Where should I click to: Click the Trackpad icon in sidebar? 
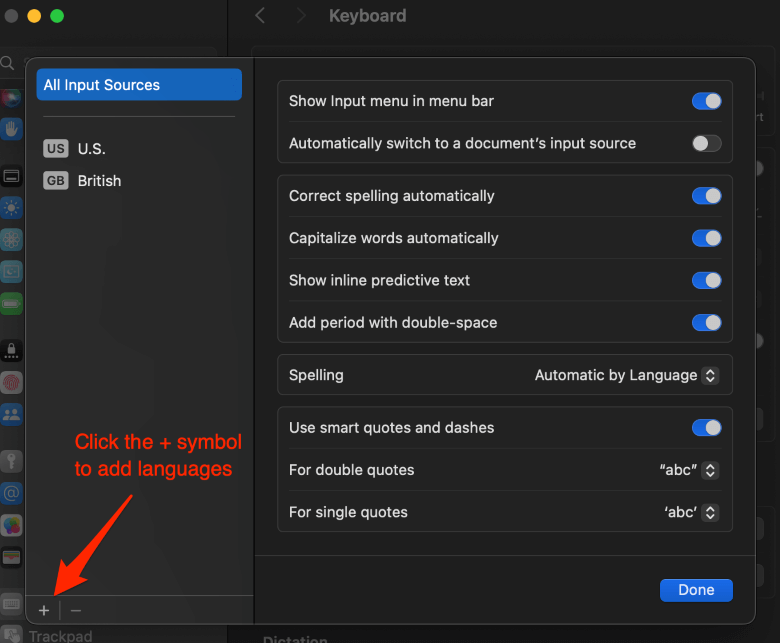[12, 634]
